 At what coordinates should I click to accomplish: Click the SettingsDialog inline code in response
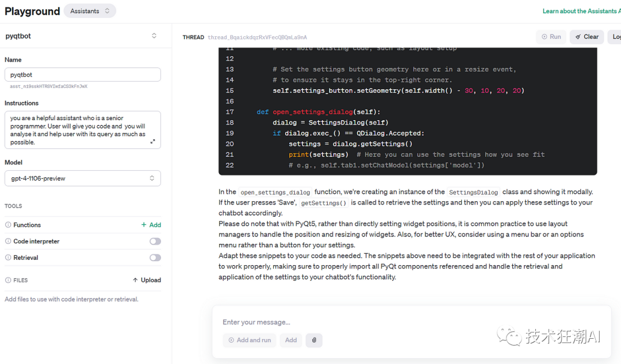473,192
